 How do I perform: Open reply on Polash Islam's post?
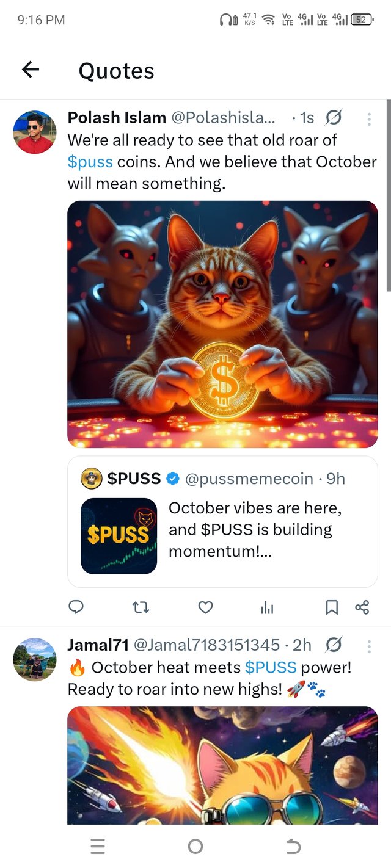click(76, 607)
